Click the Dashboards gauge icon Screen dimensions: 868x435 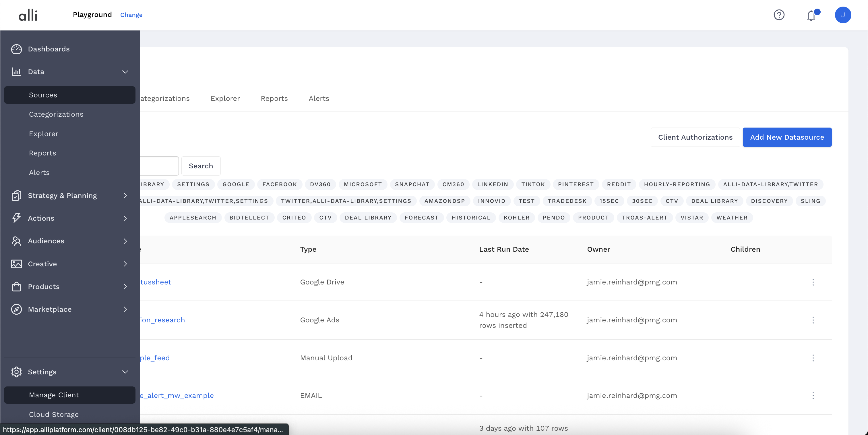(x=16, y=49)
